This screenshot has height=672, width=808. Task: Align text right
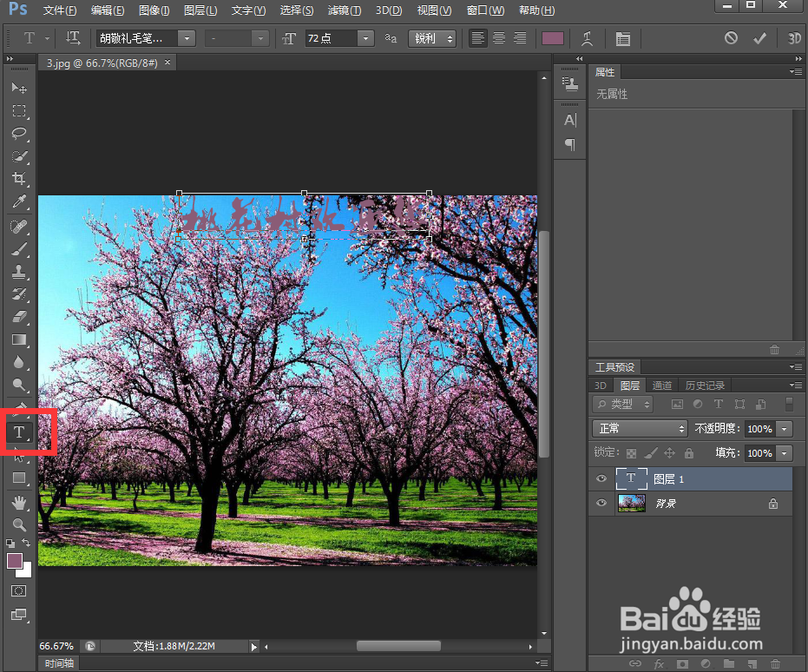click(x=520, y=38)
